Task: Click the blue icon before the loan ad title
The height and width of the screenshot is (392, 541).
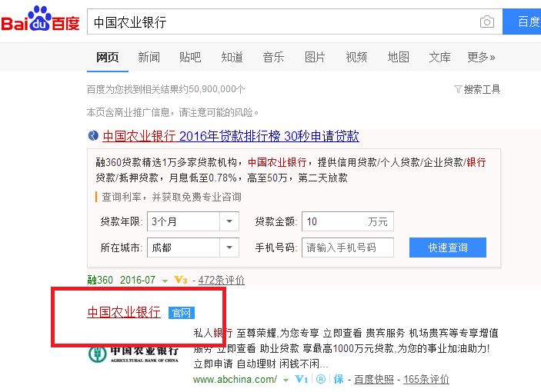Action: click(94, 136)
